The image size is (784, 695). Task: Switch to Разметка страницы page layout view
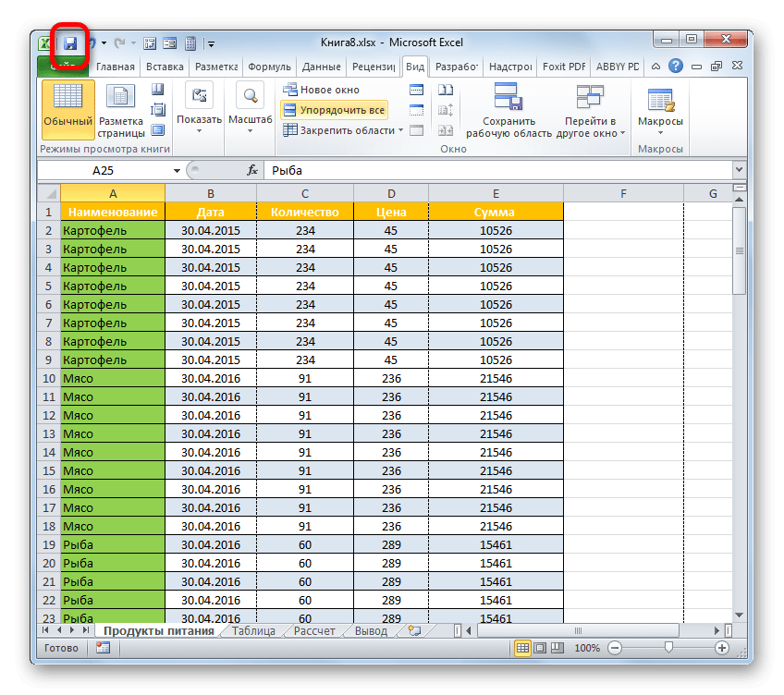coord(121,111)
